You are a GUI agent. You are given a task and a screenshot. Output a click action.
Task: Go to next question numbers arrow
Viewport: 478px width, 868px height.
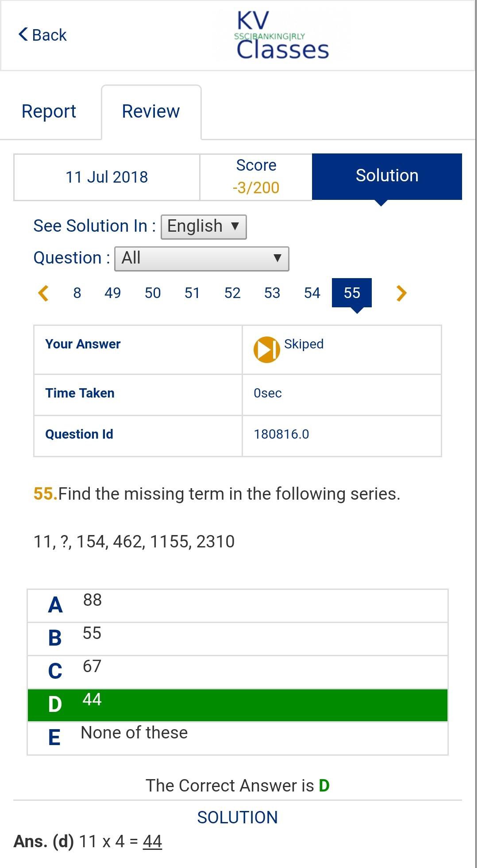(401, 293)
